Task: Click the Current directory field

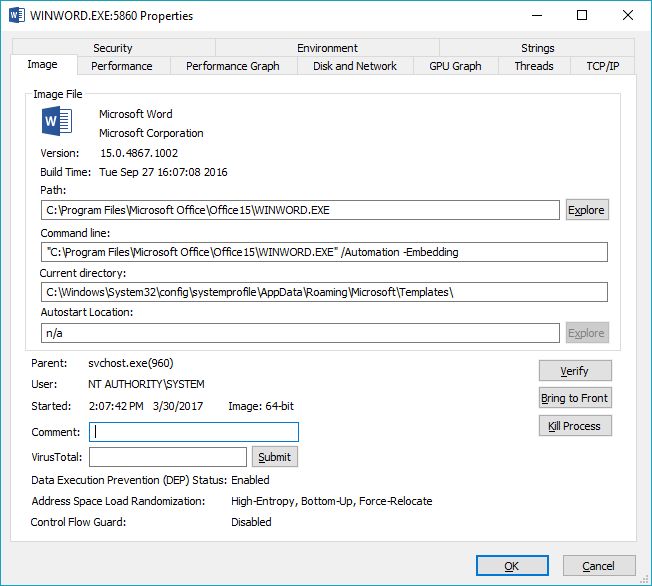Action: tap(324, 292)
